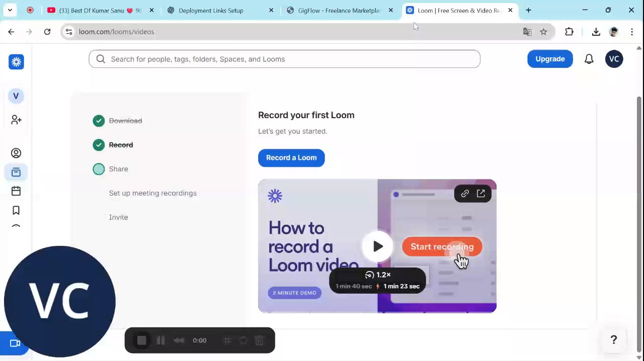Viewport: 644px width, 361px height.
Task: Open the bookmark icon in sidebar
Action: coord(16,211)
